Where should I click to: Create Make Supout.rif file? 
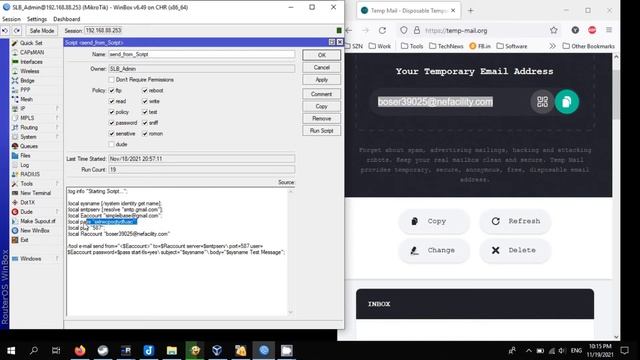(37, 221)
